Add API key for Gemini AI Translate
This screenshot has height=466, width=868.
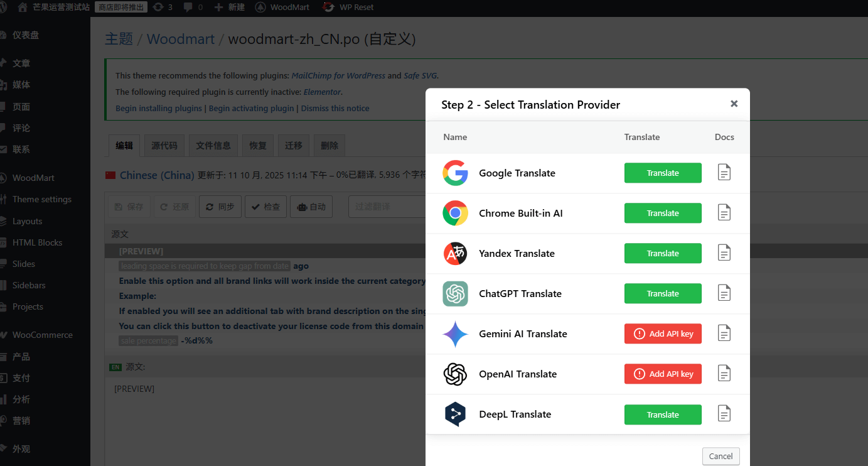[663, 333]
